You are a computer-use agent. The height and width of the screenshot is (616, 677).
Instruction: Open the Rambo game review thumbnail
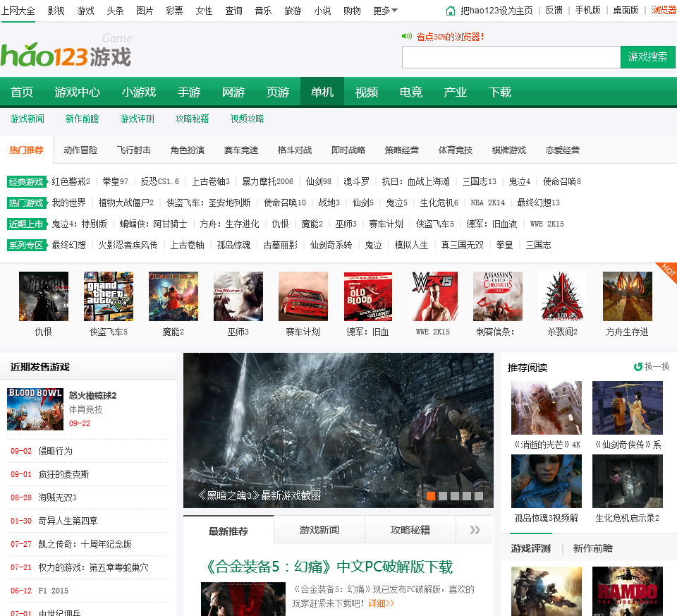coord(628,591)
